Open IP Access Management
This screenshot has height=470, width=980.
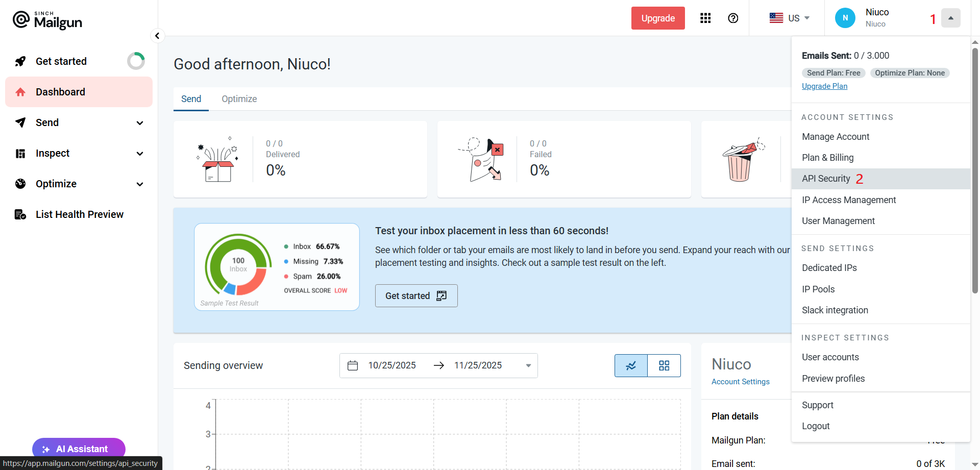click(881, 200)
